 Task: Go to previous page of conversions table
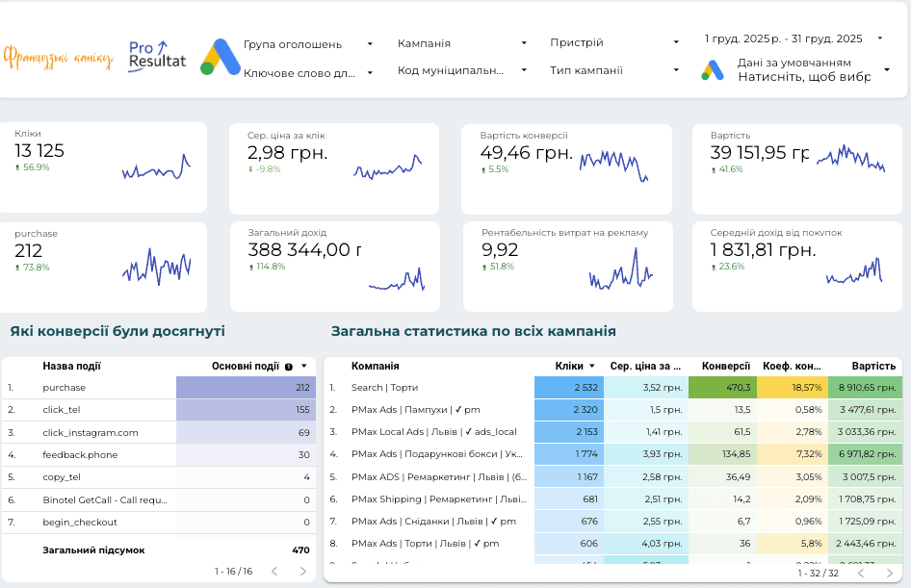pyautogui.click(x=274, y=572)
